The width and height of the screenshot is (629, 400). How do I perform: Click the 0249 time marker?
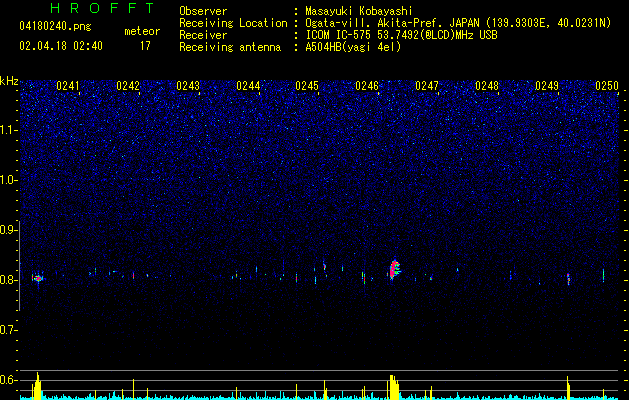tap(547, 86)
